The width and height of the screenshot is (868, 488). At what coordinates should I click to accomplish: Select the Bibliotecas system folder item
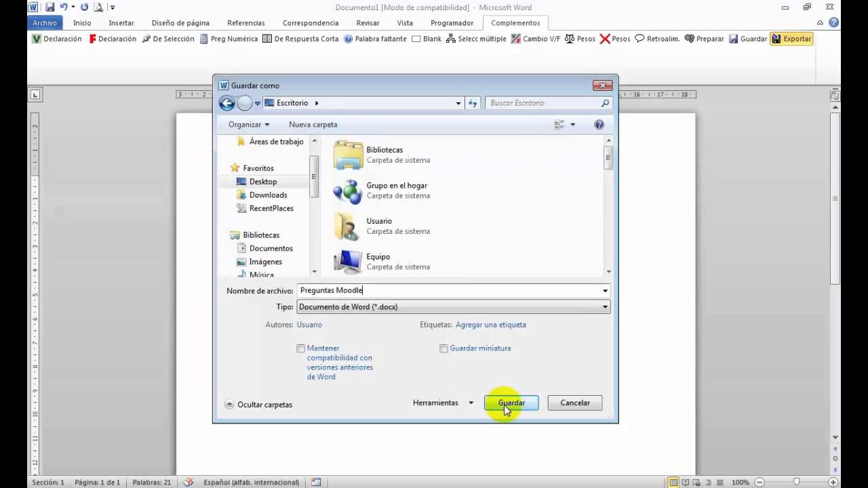(x=384, y=155)
